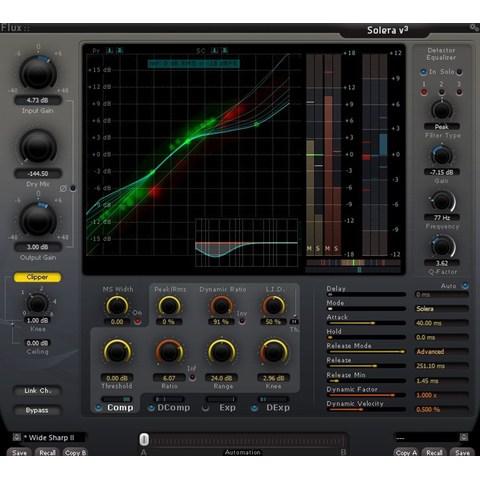The height and width of the screenshot is (480, 480).
Task: Click the A/B Automation morph slider handle
Action: [x=144, y=440]
